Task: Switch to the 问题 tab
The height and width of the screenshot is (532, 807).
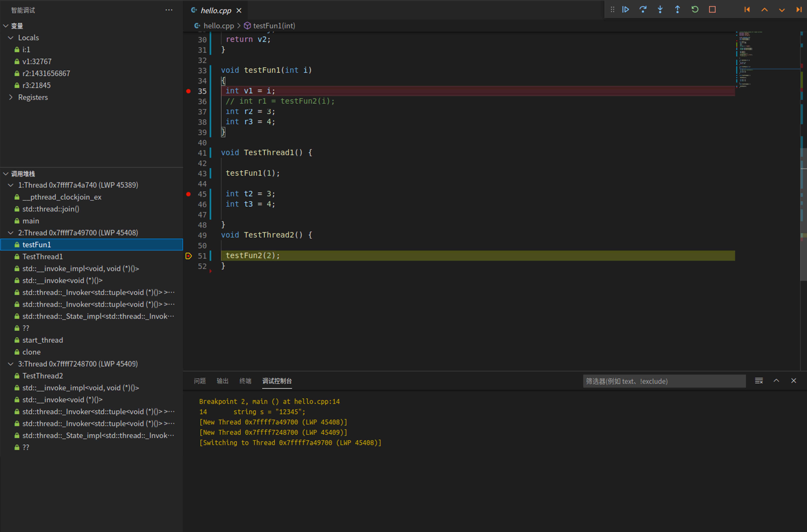Action: click(200, 381)
